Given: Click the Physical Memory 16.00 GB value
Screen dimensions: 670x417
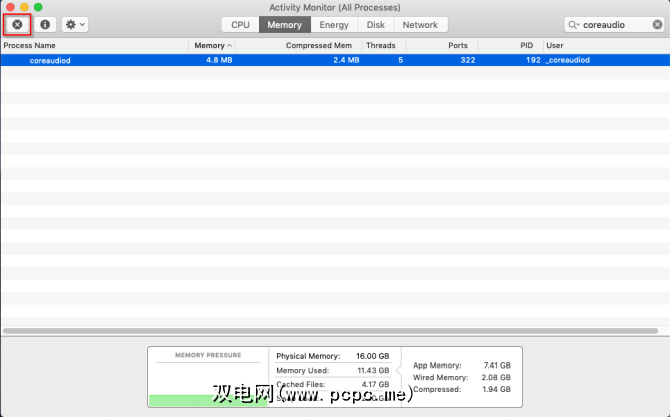Looking at the screenshot, I should (373, 356).
